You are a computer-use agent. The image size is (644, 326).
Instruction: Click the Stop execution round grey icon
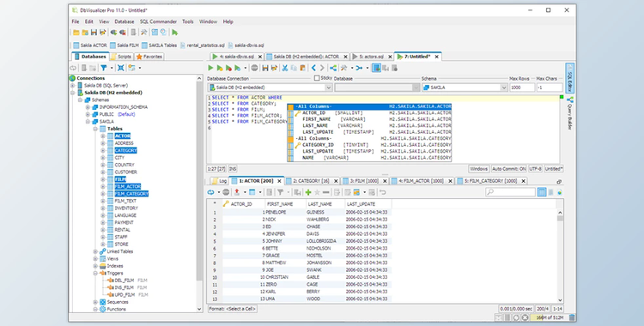[x=255, y=68]
